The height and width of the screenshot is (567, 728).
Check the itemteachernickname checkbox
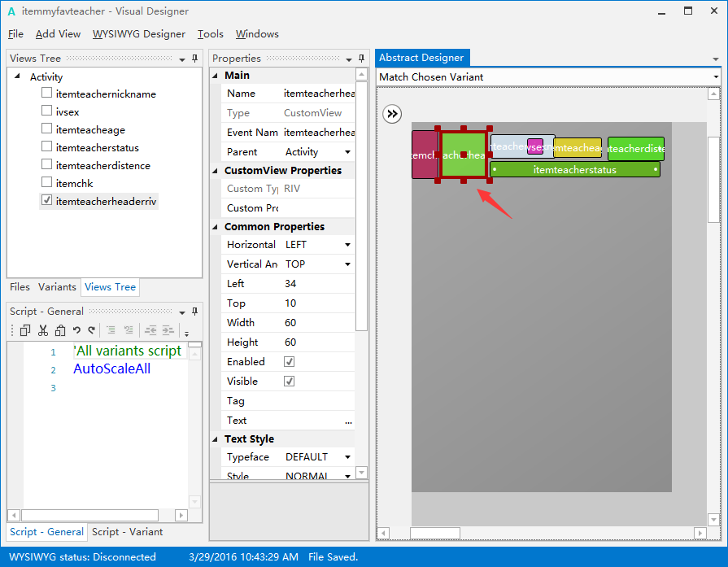click(46, 94)
